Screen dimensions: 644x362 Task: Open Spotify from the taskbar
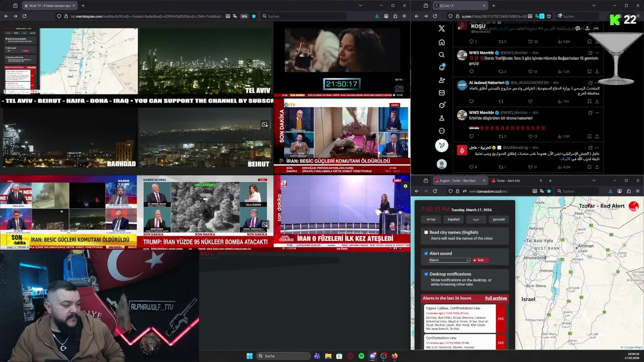[x=361, y=356]
